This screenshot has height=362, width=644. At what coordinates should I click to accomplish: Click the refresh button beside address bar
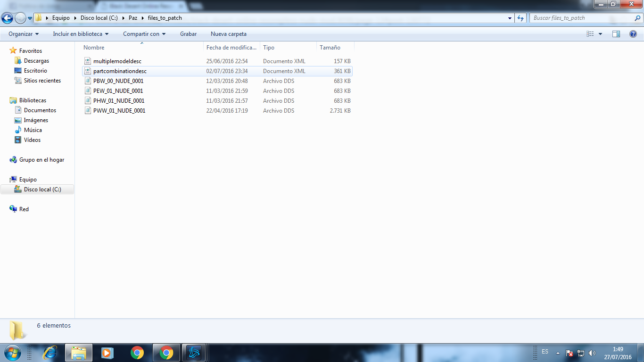(520, 18)
